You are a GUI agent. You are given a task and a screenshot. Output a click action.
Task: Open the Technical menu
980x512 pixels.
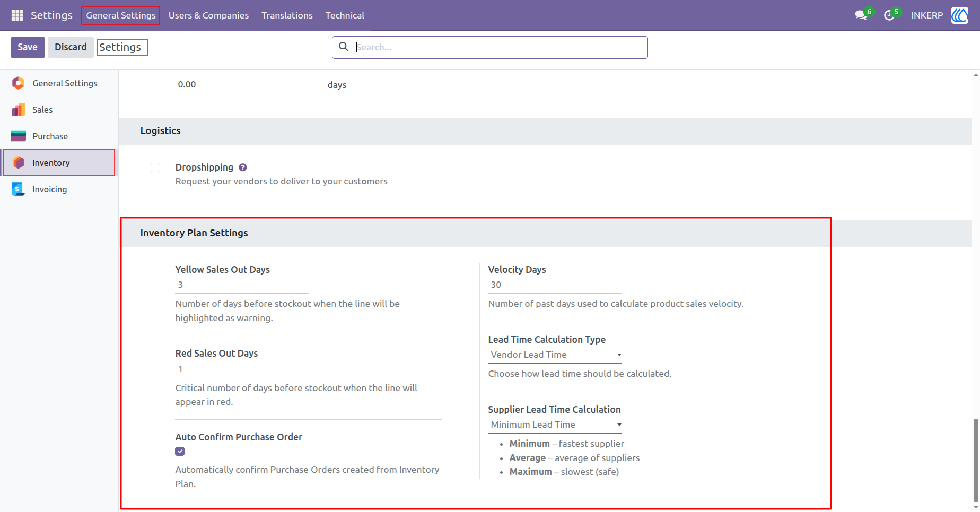pyautogui.click(x=345, y=15)
